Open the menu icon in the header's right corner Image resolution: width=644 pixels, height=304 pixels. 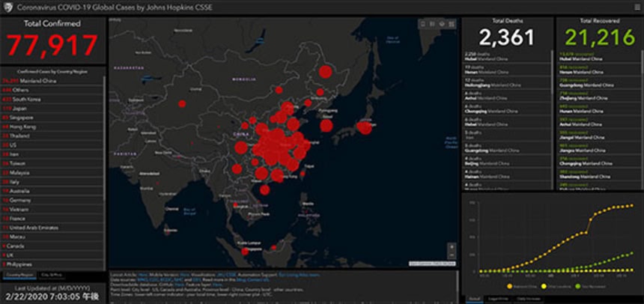pos(635,7)
